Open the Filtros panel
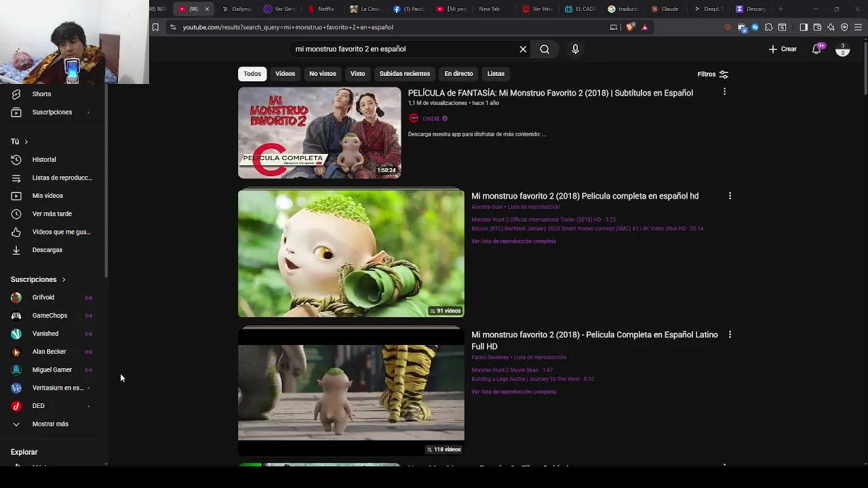This screenshot has height=488, width=868. pos(713,74)
